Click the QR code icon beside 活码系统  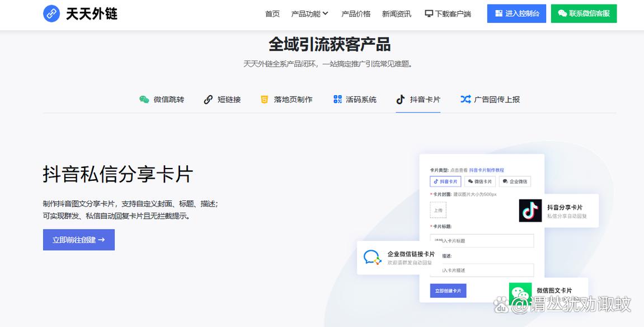[337, 100]
